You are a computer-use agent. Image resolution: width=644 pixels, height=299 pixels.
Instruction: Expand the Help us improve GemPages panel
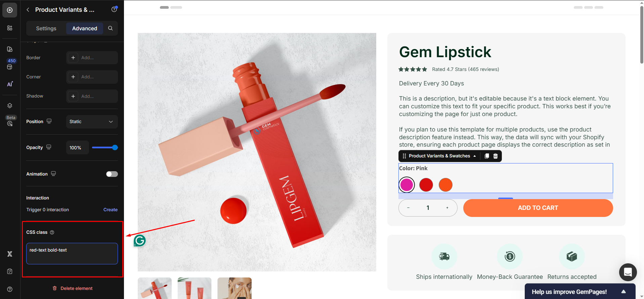623,292
